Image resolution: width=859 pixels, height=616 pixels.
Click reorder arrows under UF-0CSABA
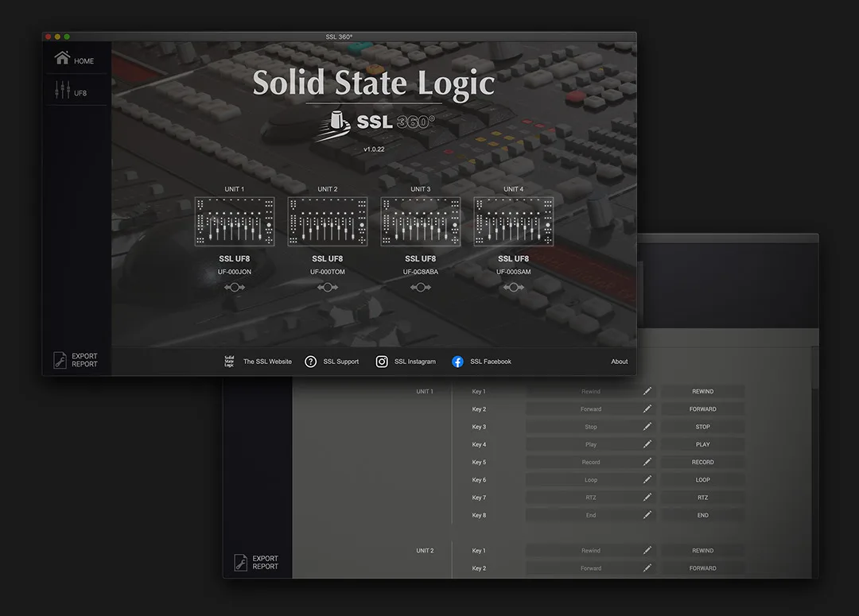421,287
